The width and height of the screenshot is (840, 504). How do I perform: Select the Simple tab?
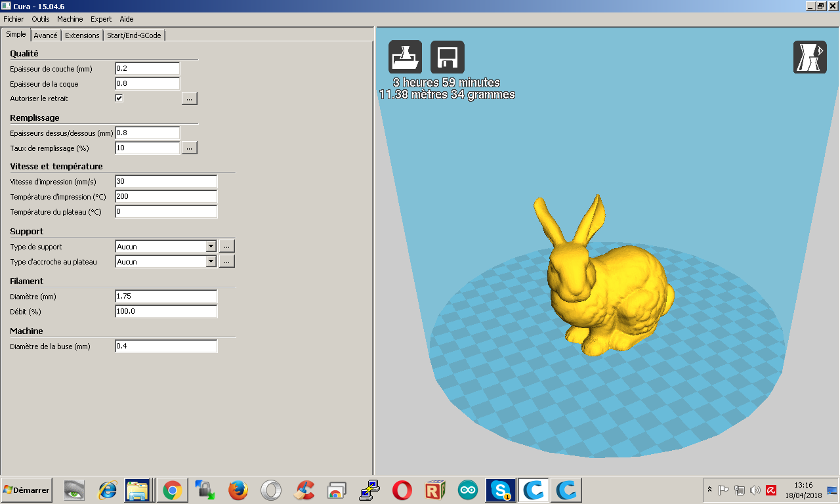[x=16, y=34]
